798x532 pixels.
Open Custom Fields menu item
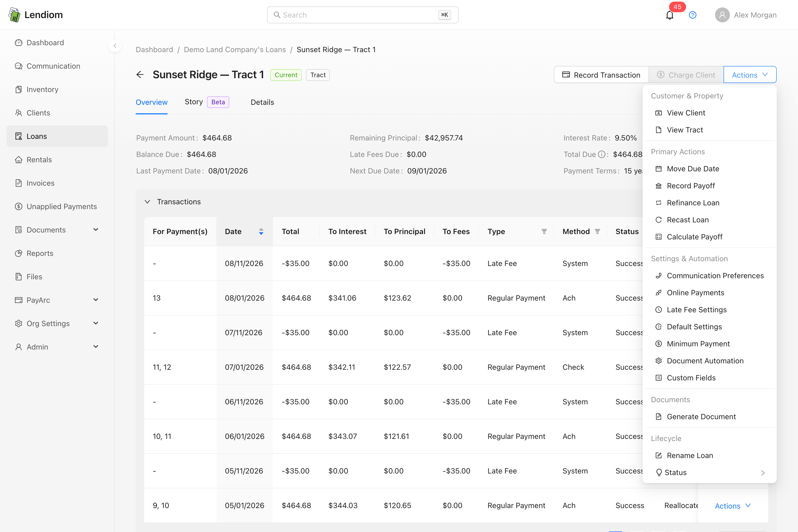tap(709, 378)
